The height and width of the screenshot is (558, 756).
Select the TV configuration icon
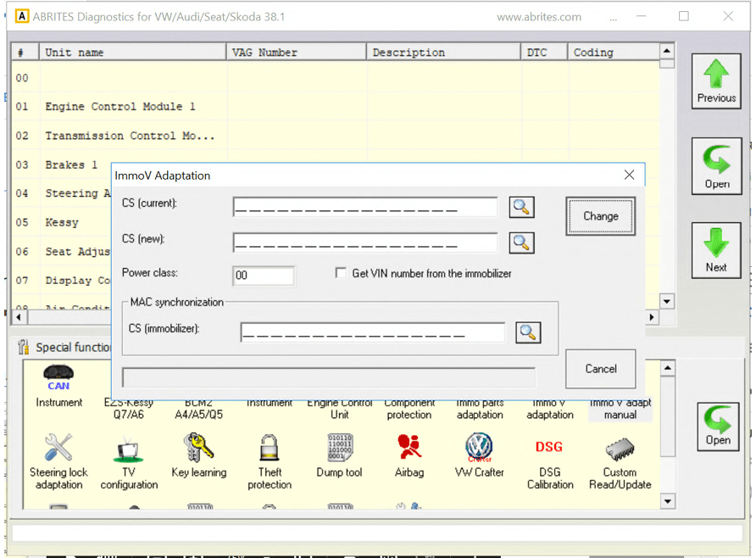click(129, 449)
